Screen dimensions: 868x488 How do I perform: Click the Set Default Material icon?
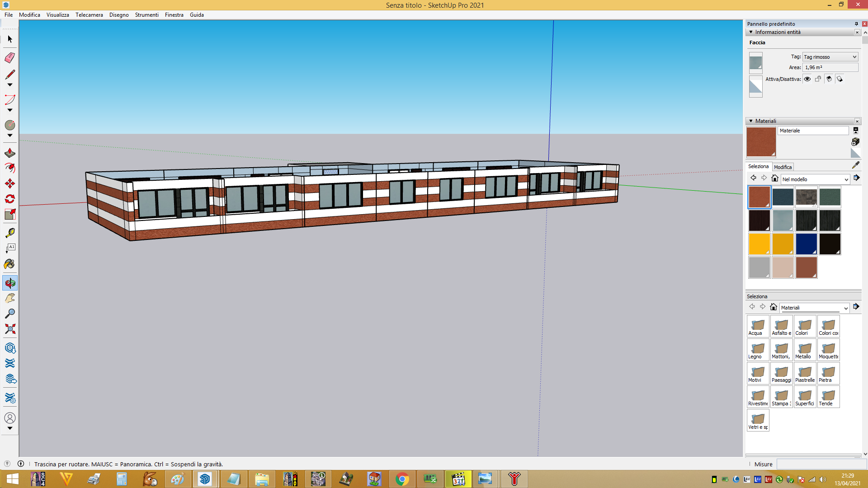tap(855, 154)
